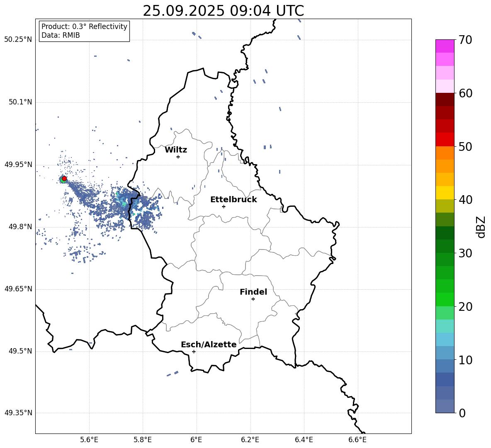
Task: Click the 6°E longitude label
Action: click(196, 440)
